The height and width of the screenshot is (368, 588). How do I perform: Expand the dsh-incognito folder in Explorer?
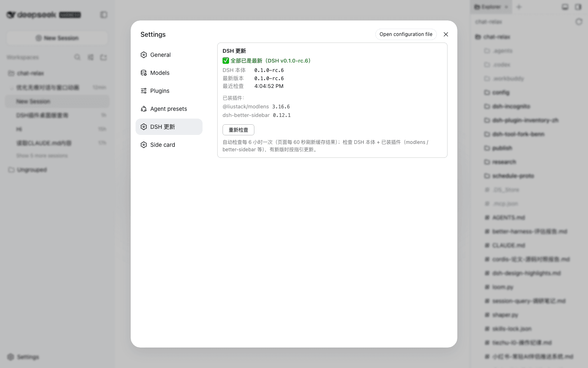tap(529, 106)
